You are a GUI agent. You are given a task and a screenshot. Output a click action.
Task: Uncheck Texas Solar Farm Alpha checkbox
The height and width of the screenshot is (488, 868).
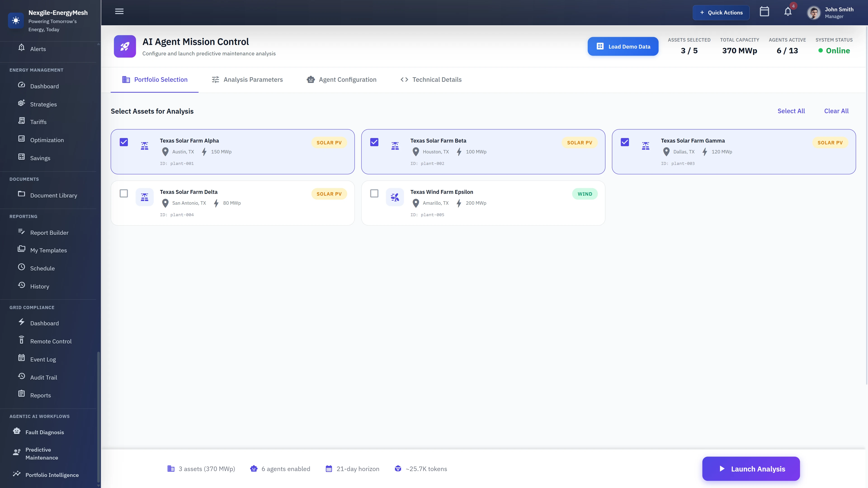[x=124, y=142]
